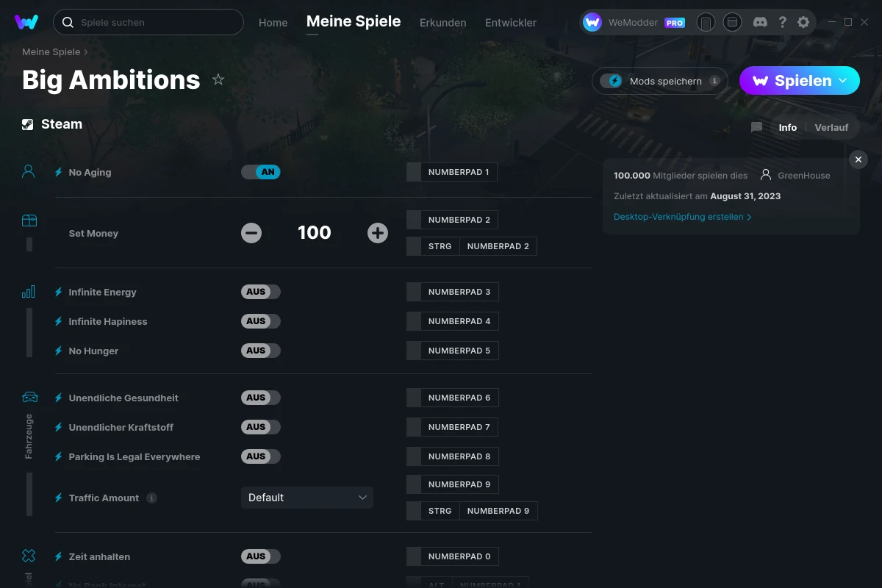Screen dimensions: 882x588
Task: Select the Fahrzeuge car category icon
Action: [x=29, y=398]
